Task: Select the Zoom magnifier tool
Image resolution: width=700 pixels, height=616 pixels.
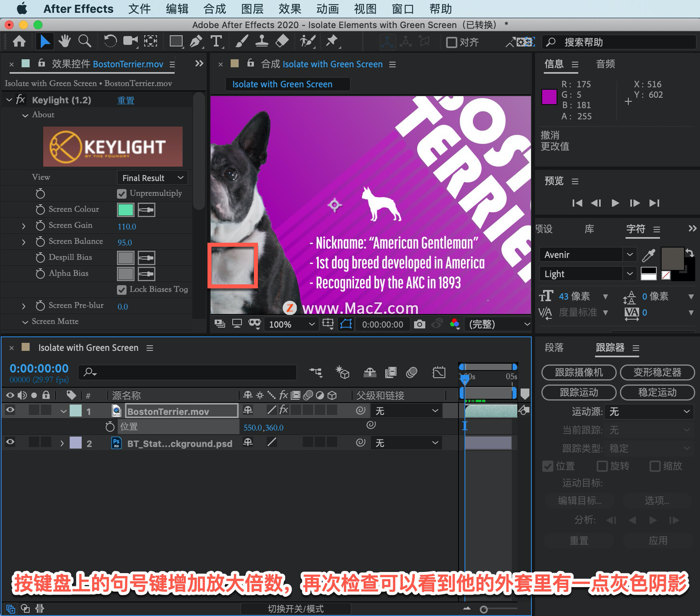Action: point(84,41)
